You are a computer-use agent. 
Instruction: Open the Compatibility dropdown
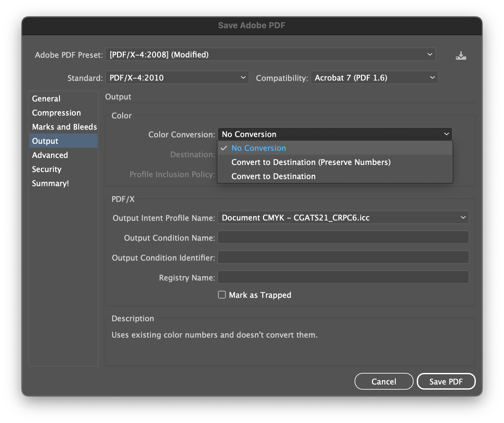pos(374,78)
